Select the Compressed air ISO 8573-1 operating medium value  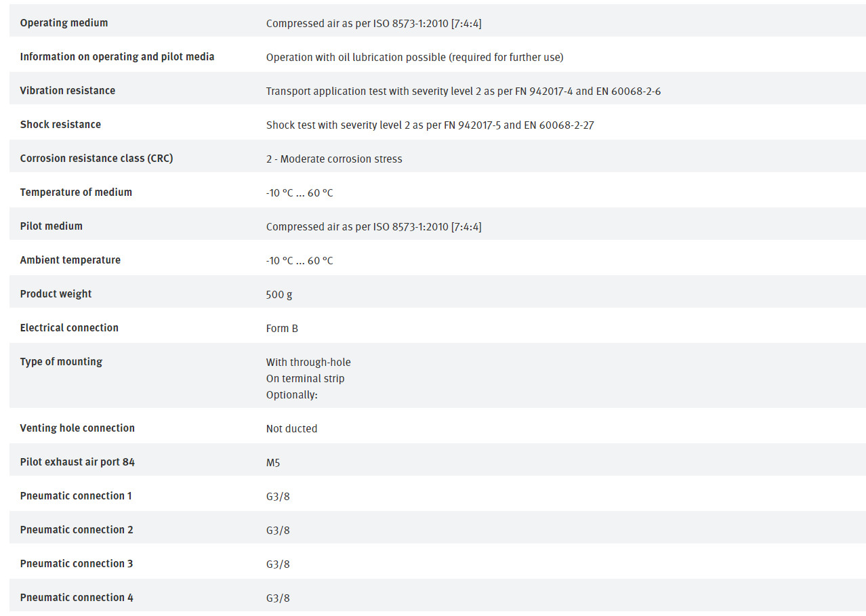tap(373, 24)
